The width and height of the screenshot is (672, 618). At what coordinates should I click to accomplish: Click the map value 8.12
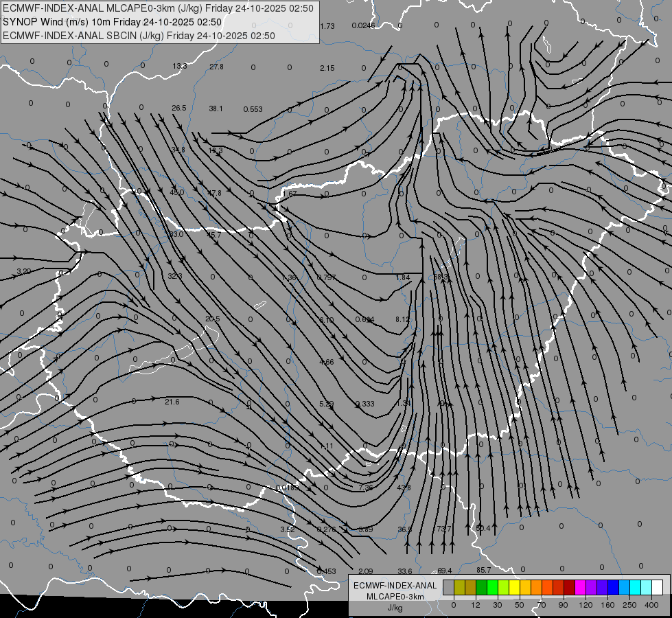coord(402,319)
